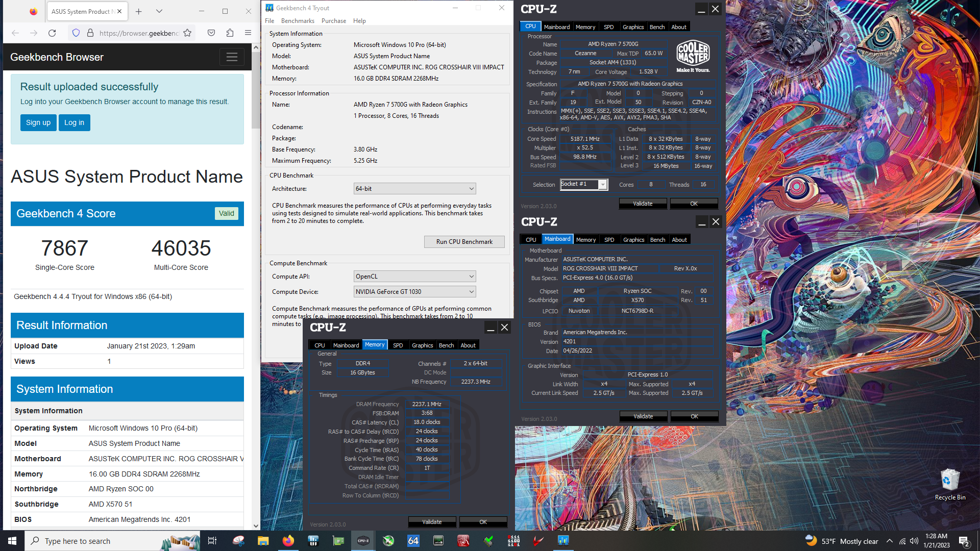Open About tab in the Memory CPU-Z window
This screenshot has height=551, width=980.
(x=468, y=345)
